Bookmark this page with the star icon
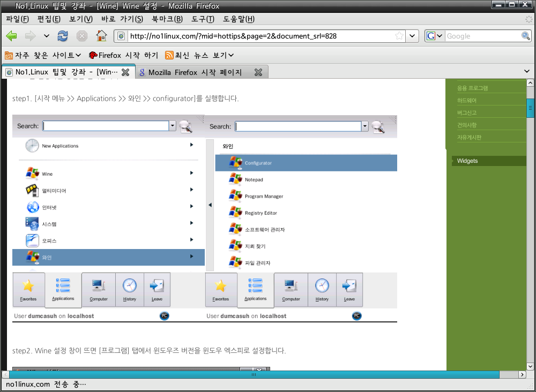The width and height of the screenshot is (536, 392). tap(399, 36)
